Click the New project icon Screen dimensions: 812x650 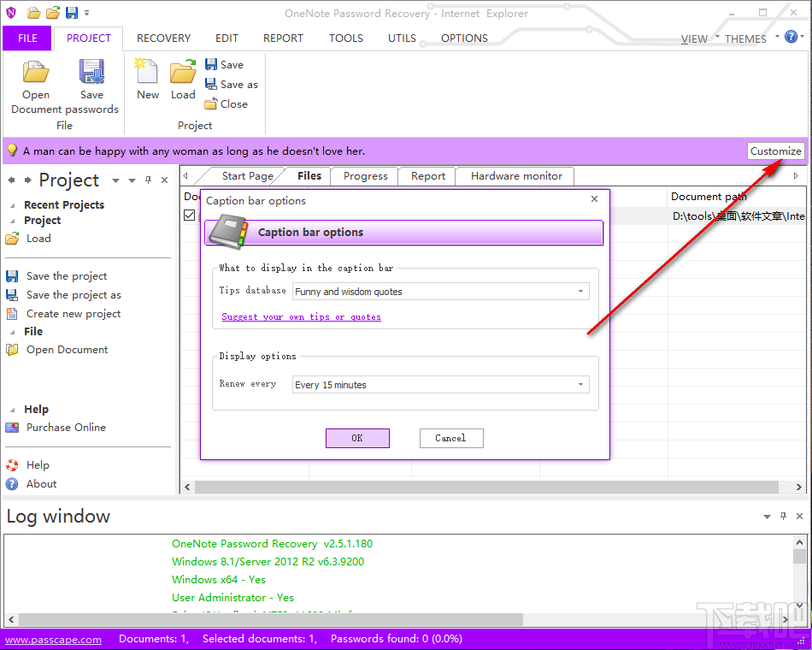pyautogui.click(x=146, y=75)
